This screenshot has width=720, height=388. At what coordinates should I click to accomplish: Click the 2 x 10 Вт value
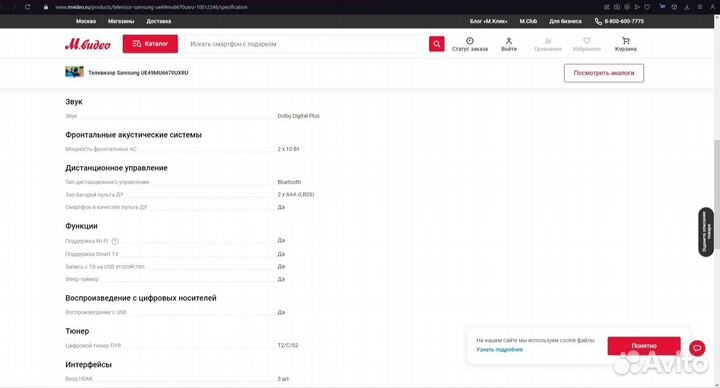click(x=288, y=149)
